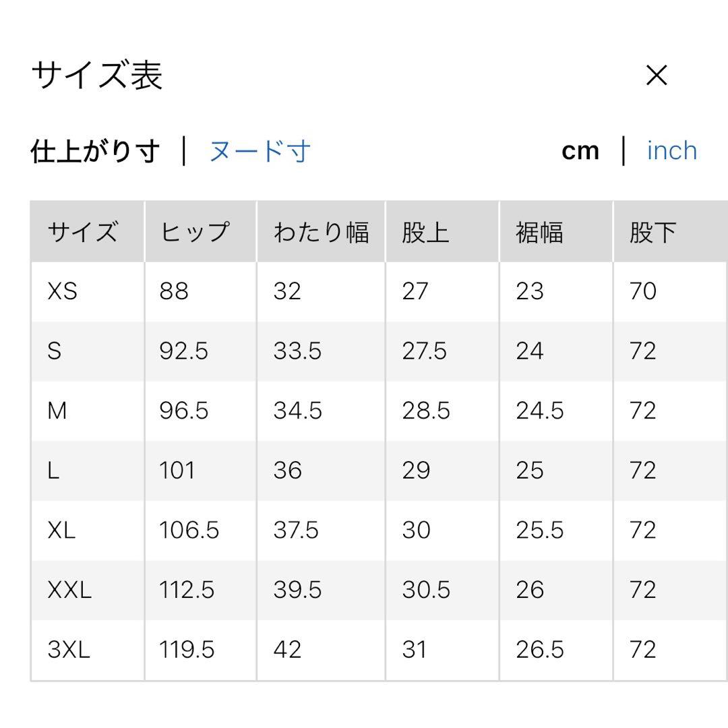The width and height of the screenshot is (728, 728).
Task: Switch units to inch
Action: click(671, 151)
